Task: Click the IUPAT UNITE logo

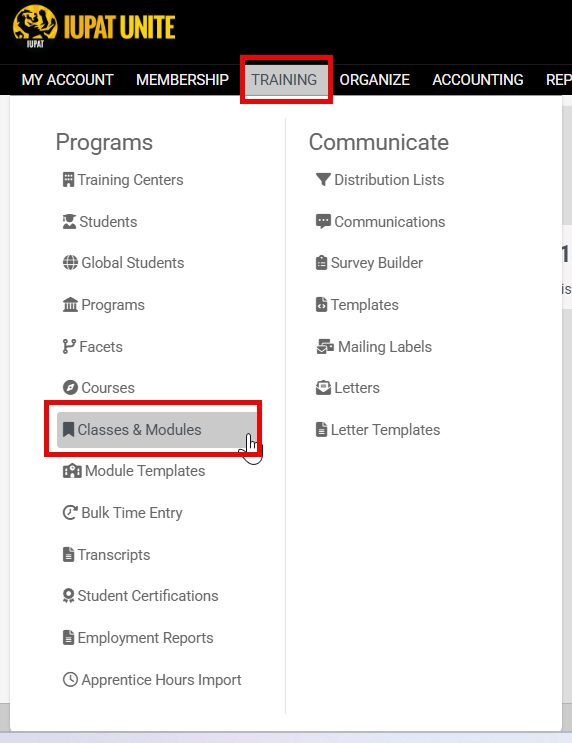Action: pos(94,27)
